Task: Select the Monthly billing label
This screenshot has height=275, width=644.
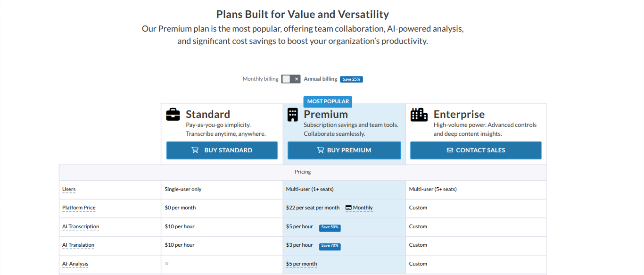Action: (x=260, y=79)
